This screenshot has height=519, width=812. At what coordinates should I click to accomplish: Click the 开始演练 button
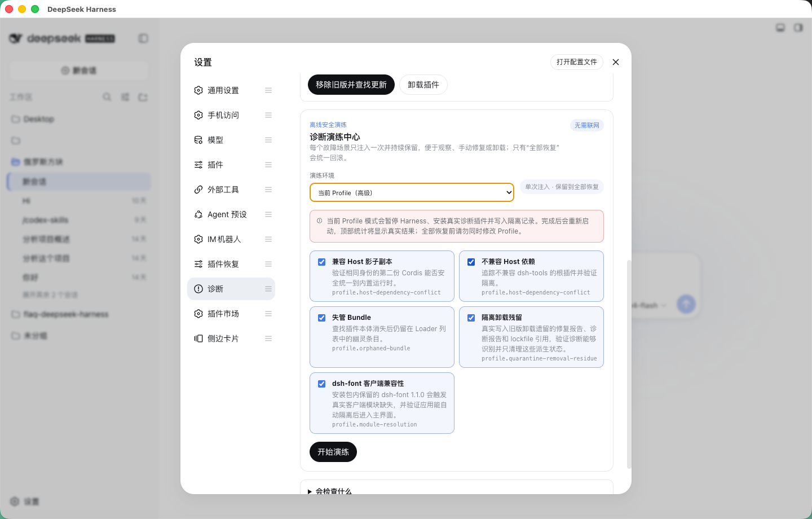coord(333,452)
